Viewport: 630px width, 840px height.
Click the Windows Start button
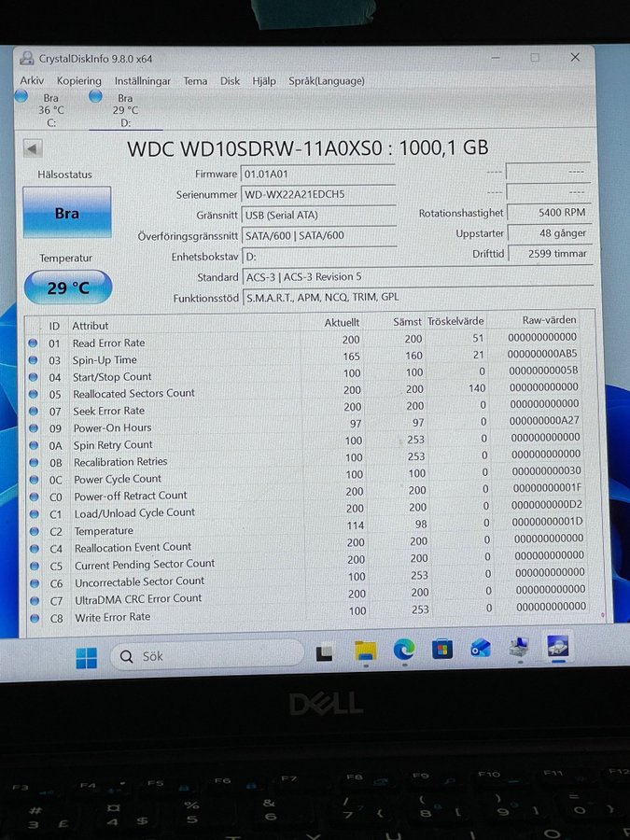[86, 658]
